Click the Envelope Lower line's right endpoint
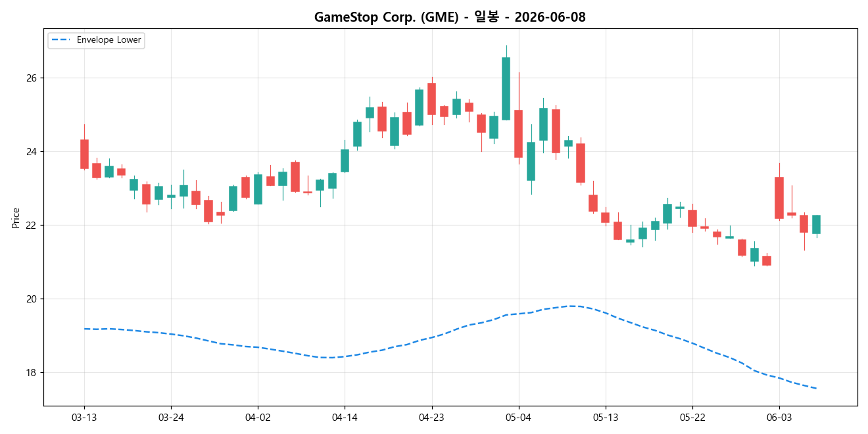Screen dimensions: 868x434 click(816, 389)
